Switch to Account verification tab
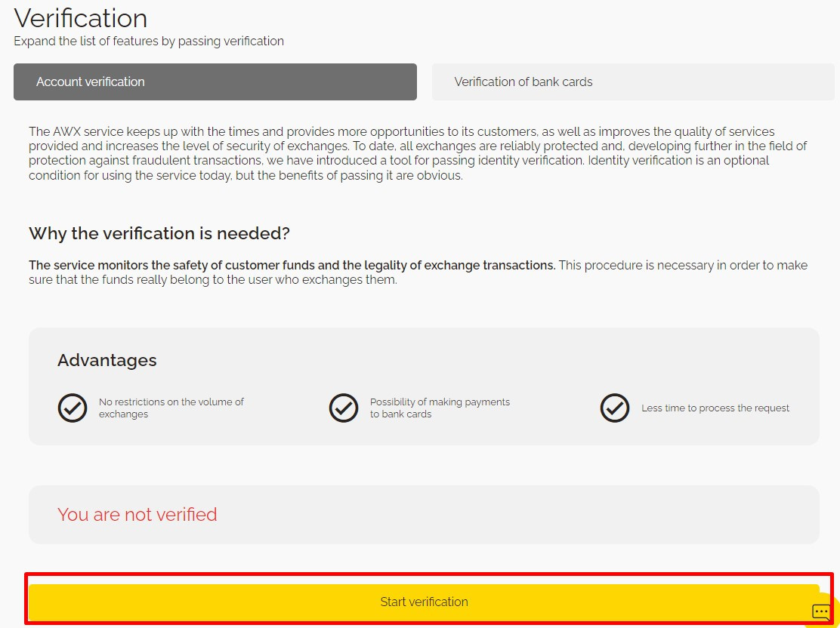The image size is (840, 628). [215, 82]
